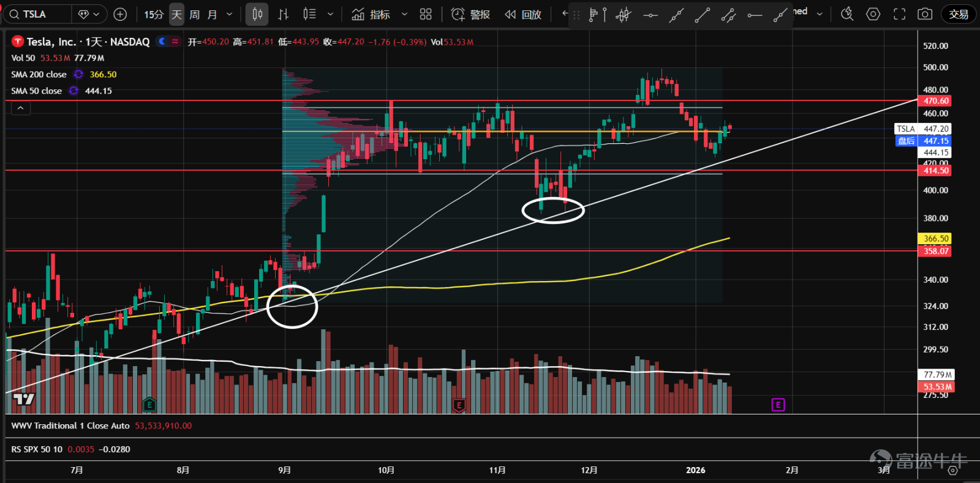Viewport: 980px width, 483px height.
Task: Open time axis settings target icon
Action: 952,470
